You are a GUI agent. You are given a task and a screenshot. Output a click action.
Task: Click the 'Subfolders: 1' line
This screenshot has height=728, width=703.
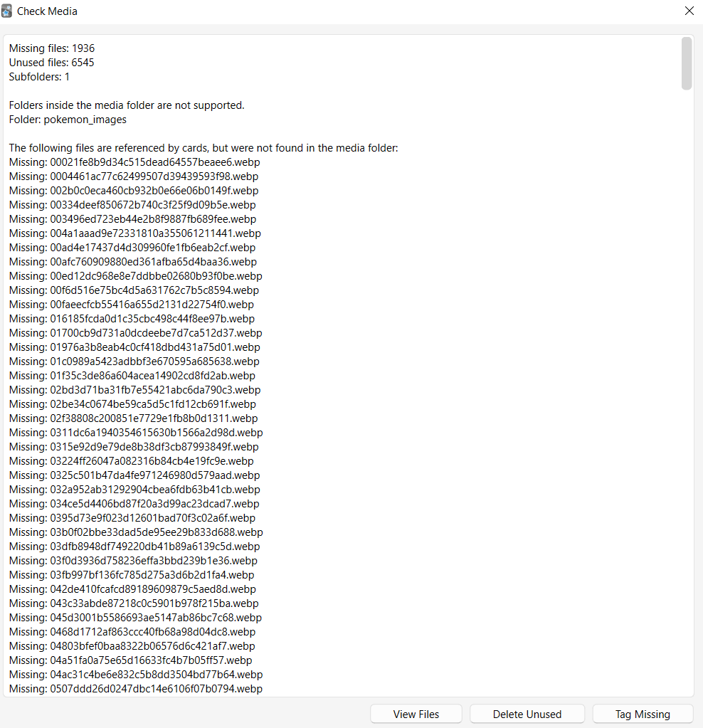(40, 77)
